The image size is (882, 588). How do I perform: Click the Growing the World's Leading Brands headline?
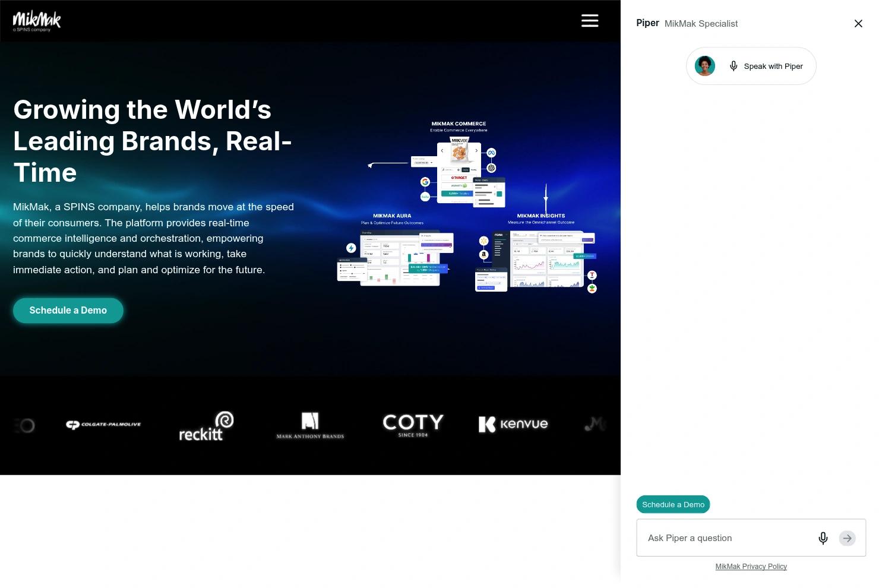point(153,141)
